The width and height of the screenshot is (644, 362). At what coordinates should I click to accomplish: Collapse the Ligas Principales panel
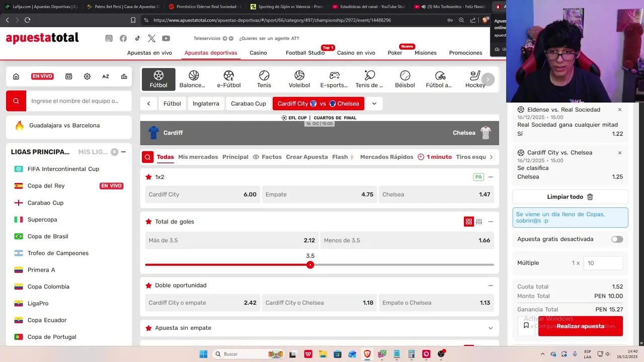[123, 152]
